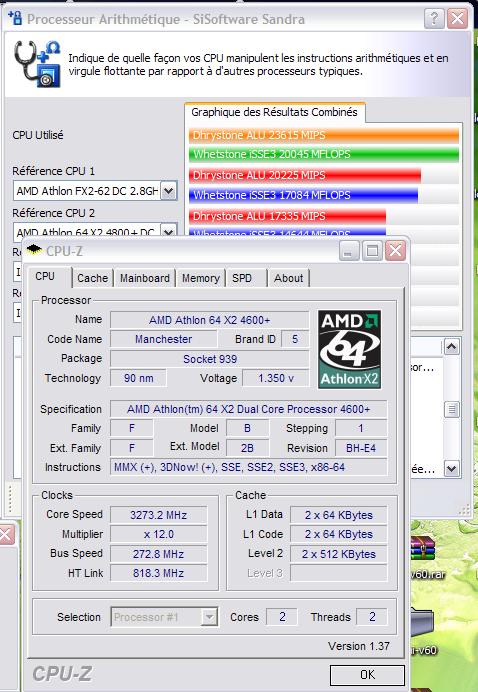Click the Sandra help question mark button
Image resolution: width=478 pixels, height=692 pixels.
pyautogui.click(x=434, y=19)
